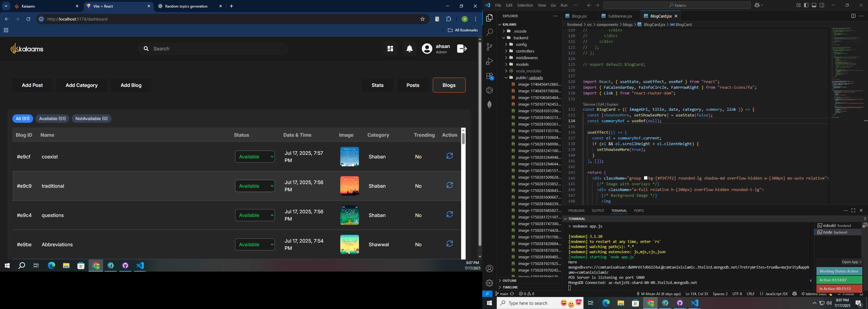Image resolution: width=868 pixels, height=309 pixels.
Task: Refresh action icon for traditional row
Action: point(449,185)
